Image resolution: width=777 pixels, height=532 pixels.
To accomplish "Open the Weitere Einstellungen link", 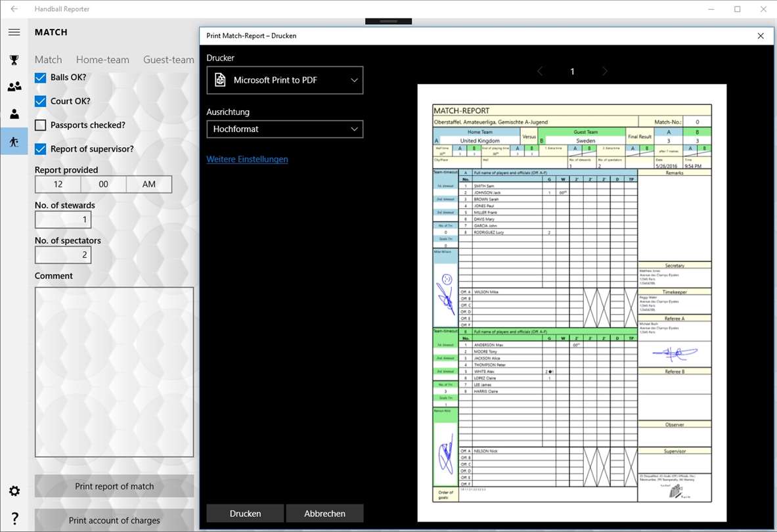I will pyautogui.click(x=247, y=159).
